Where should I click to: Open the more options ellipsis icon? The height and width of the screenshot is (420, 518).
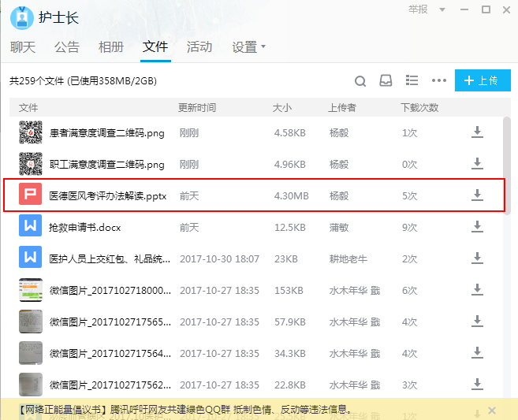point(439,81)
